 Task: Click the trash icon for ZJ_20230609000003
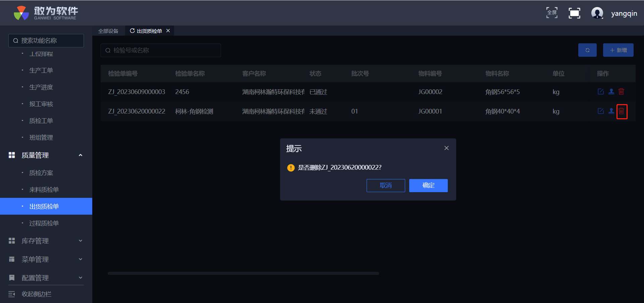pos(621,92)
